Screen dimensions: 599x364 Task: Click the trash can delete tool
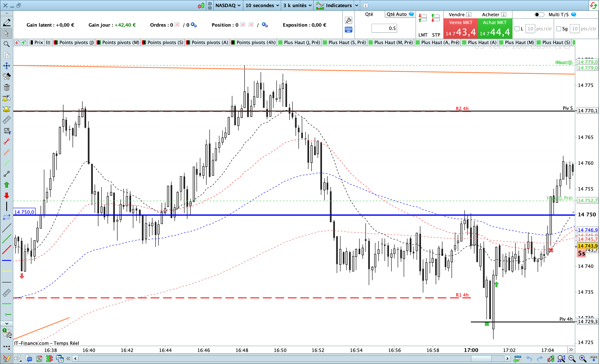(7, 87)
